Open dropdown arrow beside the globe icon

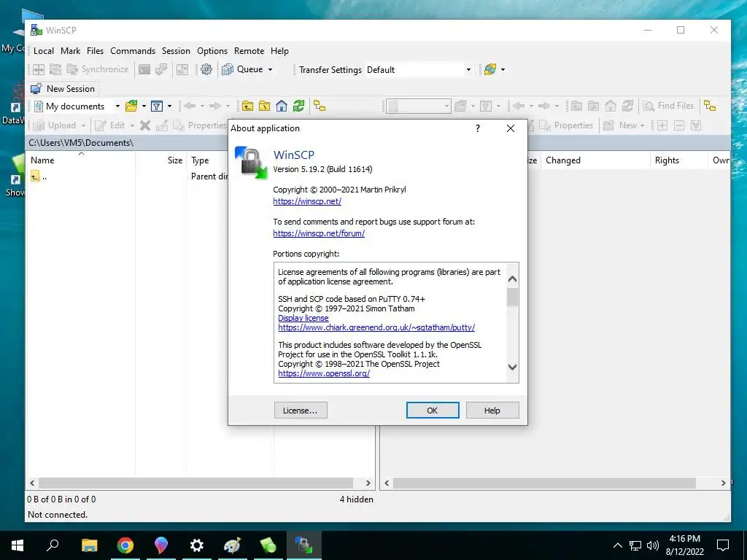tap(503, 69)
